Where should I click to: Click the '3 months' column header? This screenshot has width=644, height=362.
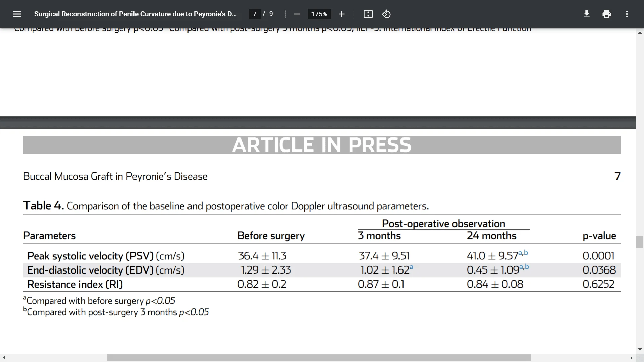point(379,236)
